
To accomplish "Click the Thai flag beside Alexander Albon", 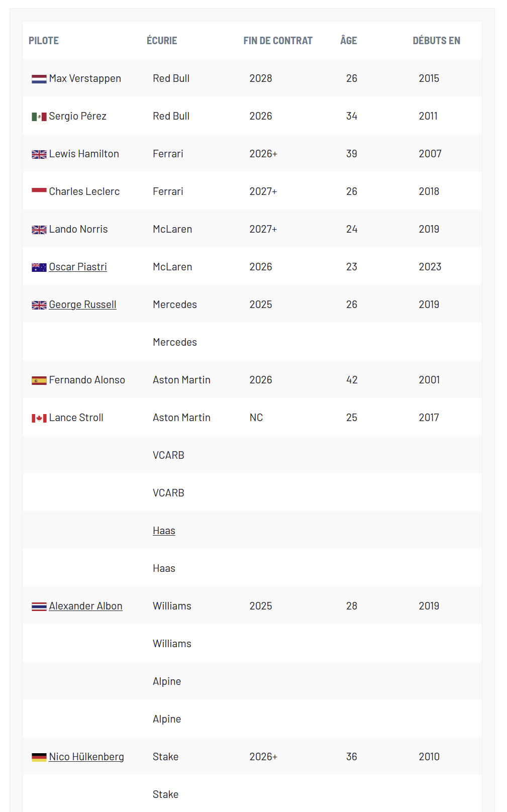I will click(x=39, y=606).
